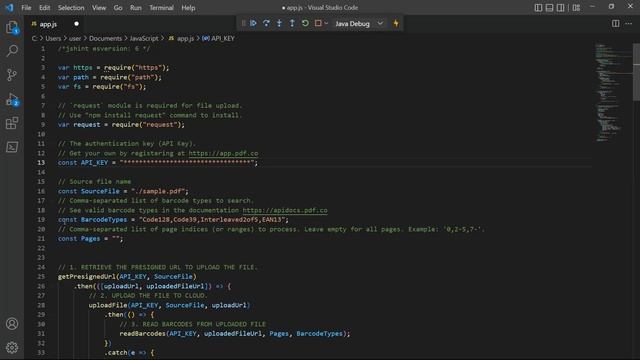
Task: Open the Edit menu
Action: [44, 8]
